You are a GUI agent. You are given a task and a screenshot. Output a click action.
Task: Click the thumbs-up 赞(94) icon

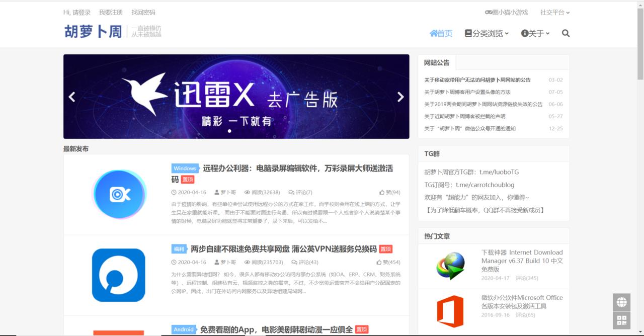point(381,192)
